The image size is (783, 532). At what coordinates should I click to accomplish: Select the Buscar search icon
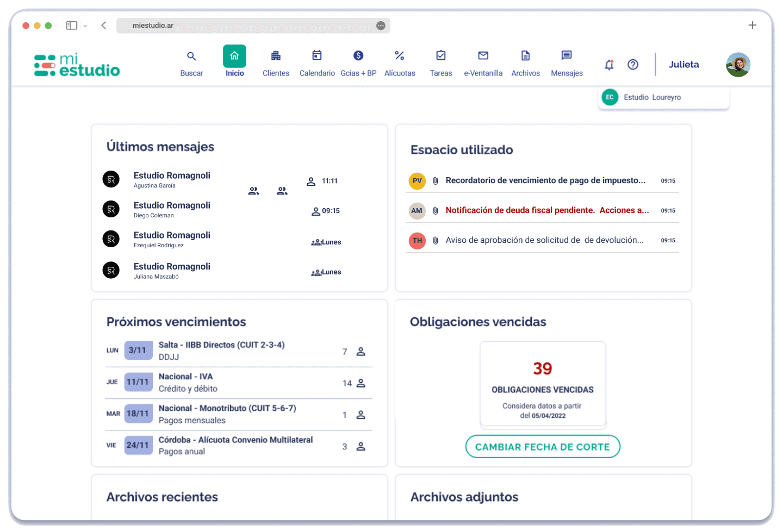[x=191, y=57]
